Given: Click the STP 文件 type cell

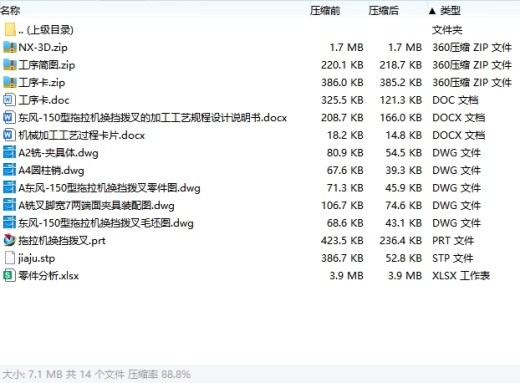Looking at the screenshot, I should click(453, 258).
